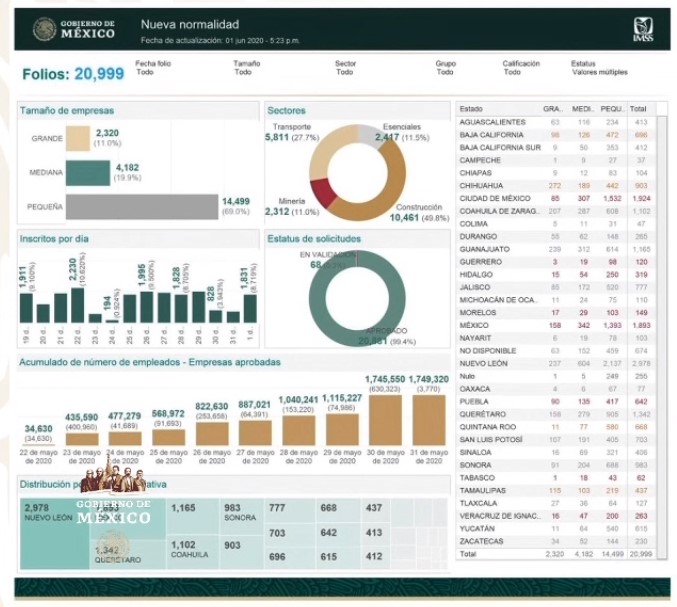Open the Estatus filter showing Valores múltiples
The height and width of the screenshot is (607, 677).
(599, 68)
